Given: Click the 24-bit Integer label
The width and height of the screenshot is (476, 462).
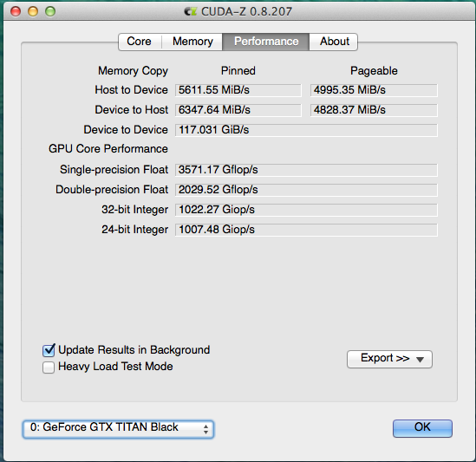Looking at the screenshot, I should (134, 230).
